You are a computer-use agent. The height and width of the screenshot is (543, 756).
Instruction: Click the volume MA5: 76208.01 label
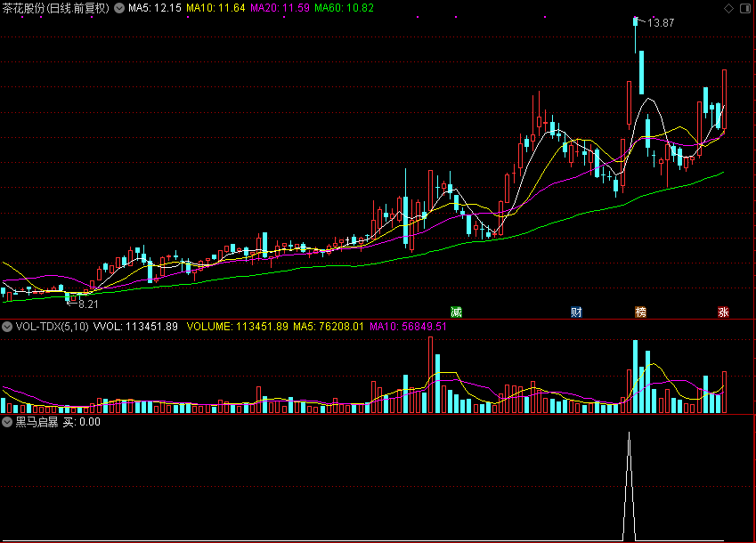pyautogui.click(x=329, y=327)
